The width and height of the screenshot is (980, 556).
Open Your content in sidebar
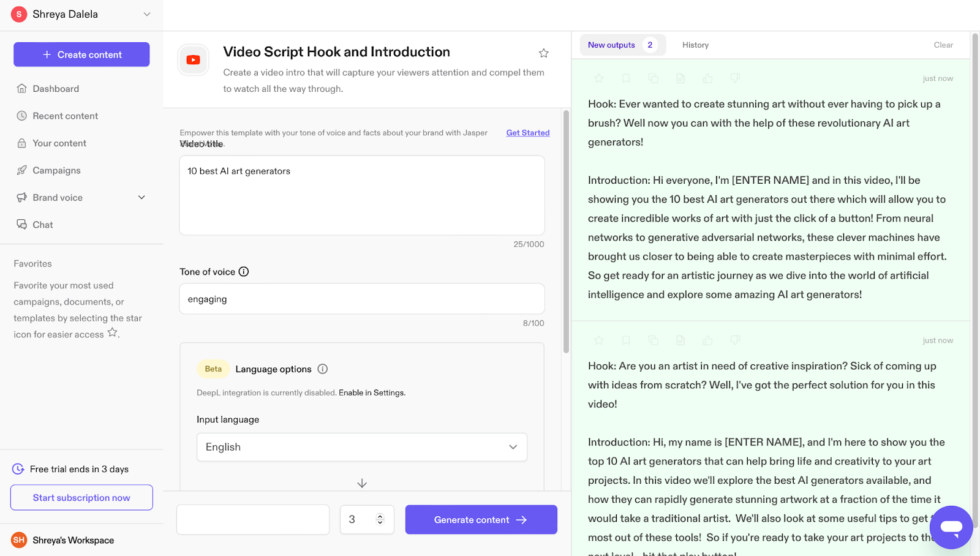(x=59, y=143)
